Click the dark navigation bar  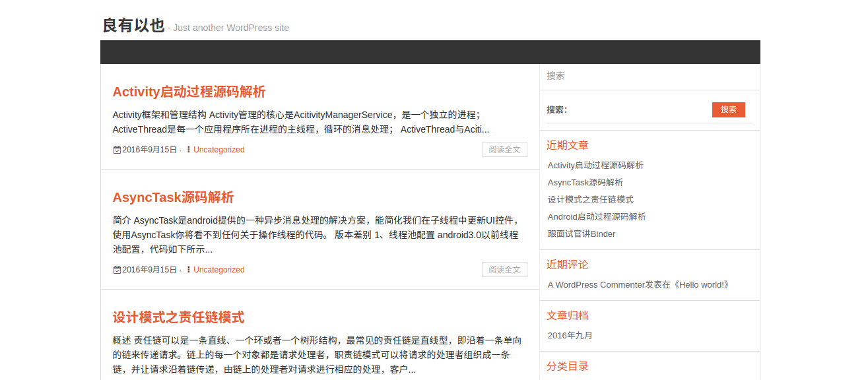pyautogui.click(x=430, y=52)
